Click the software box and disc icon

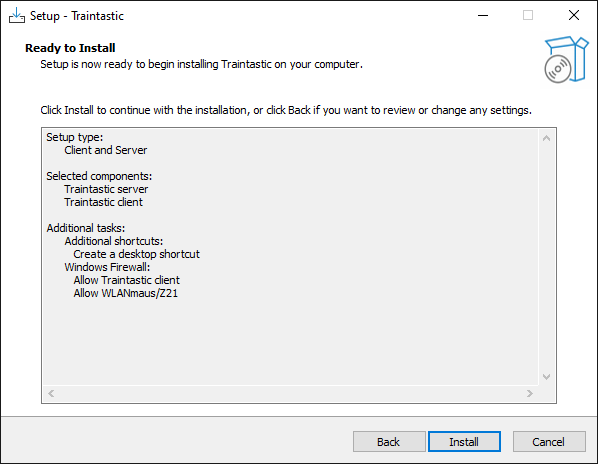(566, 60)
